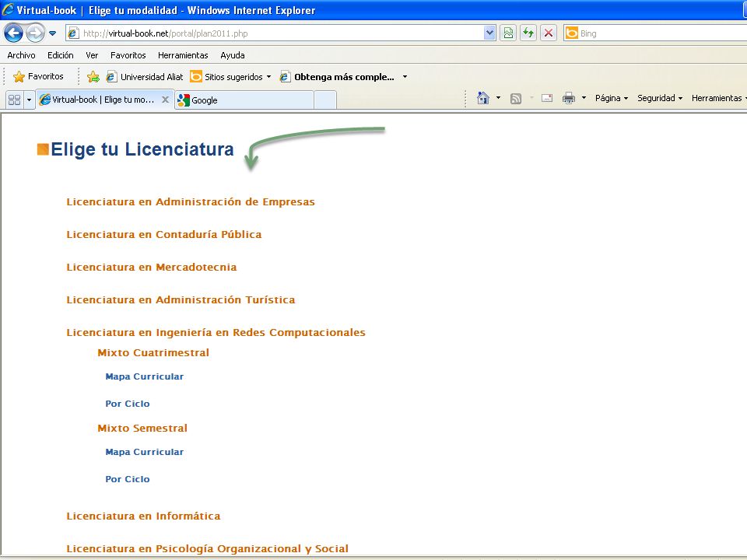Click the Home page icon
This screenshot has width=747, height=560.
pyautogui.click(x=483, y=98)
